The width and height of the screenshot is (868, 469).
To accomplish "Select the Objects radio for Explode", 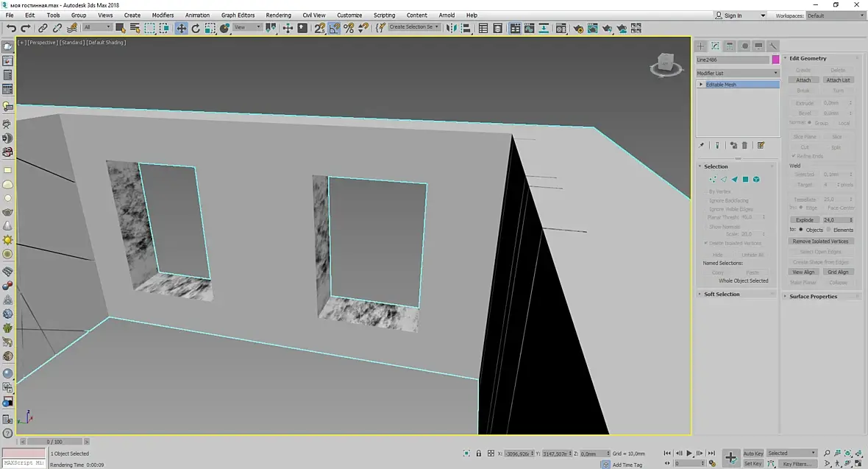I will 801,230.
